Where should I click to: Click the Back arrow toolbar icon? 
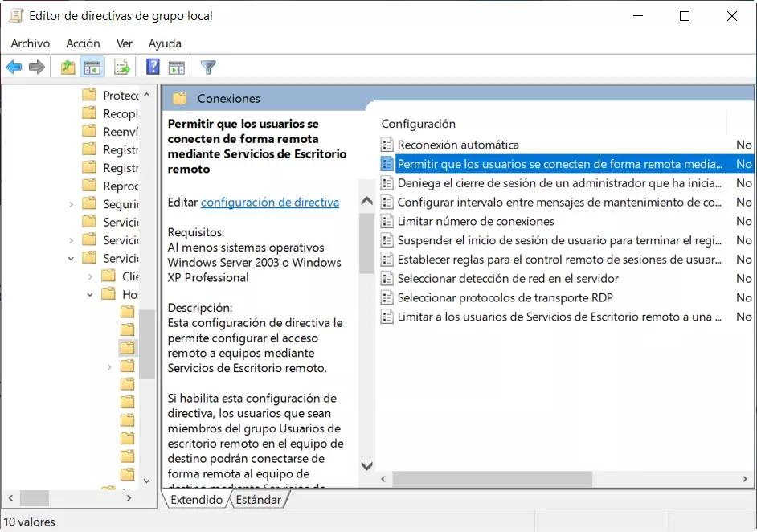point(14,68)
